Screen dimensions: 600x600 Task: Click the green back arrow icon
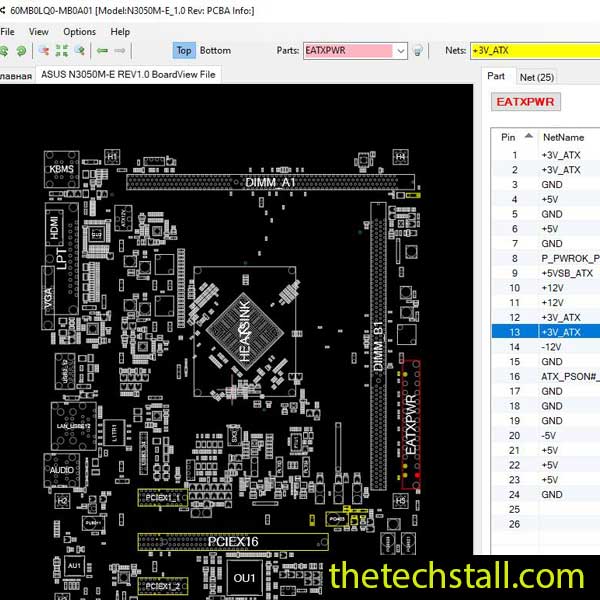point(102,51)
